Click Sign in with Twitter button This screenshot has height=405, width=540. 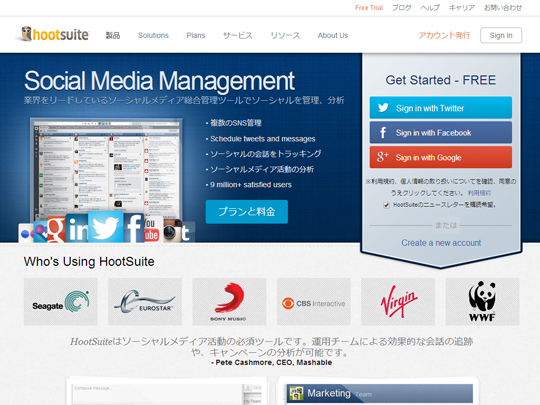[x=441, y=108]
